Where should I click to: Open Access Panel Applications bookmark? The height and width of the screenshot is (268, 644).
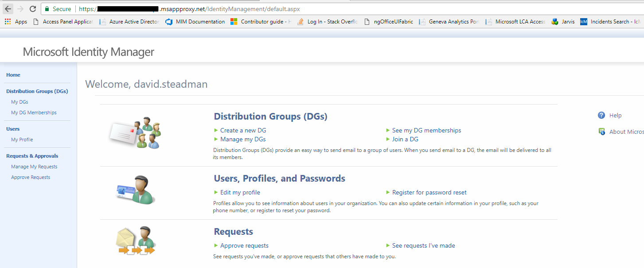point(63,21)
